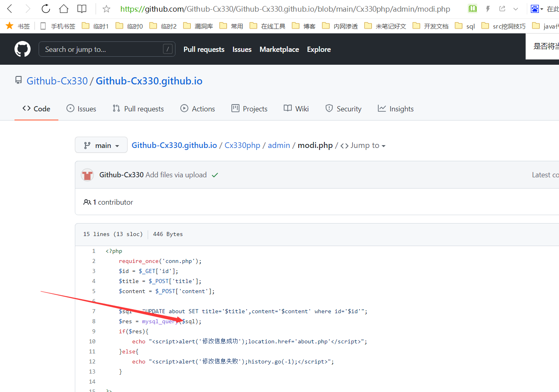Open the reading mode book icon

click(x=82, y=8)
